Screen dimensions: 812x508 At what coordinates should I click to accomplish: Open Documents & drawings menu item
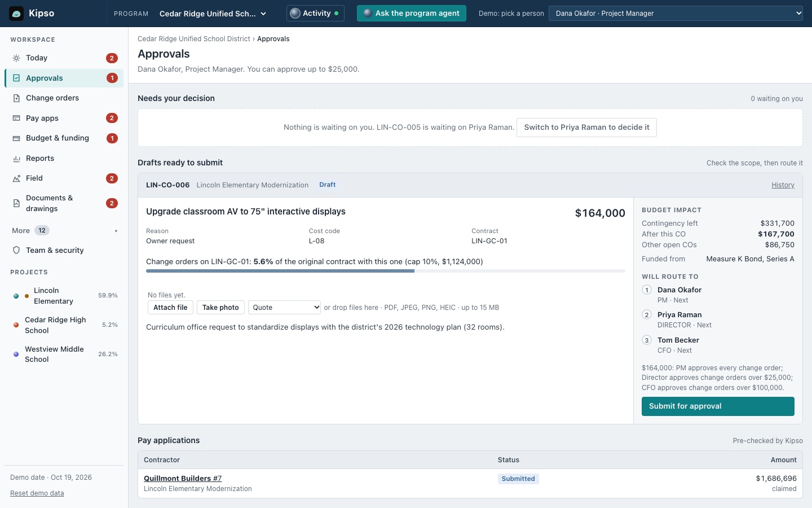(x=64, y=203)
